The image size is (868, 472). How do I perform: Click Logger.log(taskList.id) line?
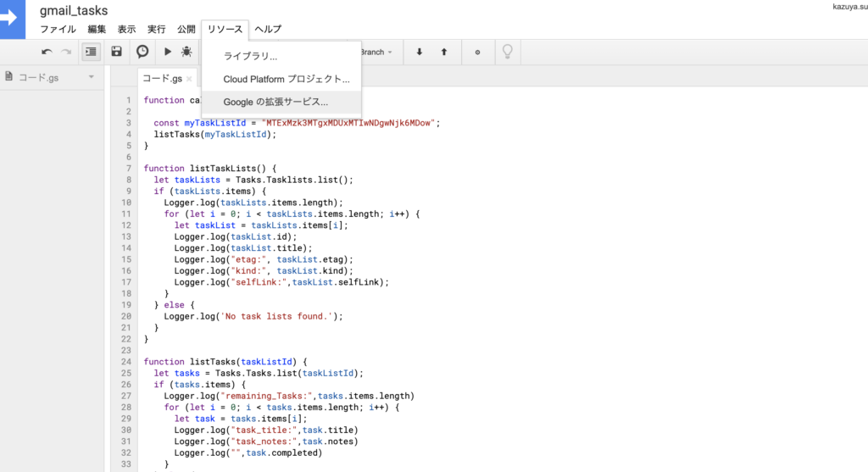pos(236,236)
